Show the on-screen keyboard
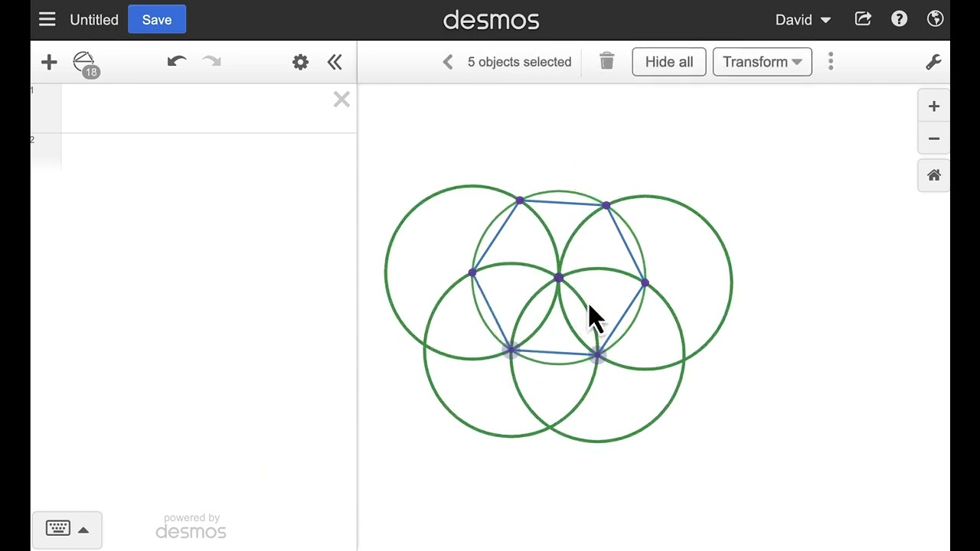The image size is (980, 551). (x=58, y=529)
